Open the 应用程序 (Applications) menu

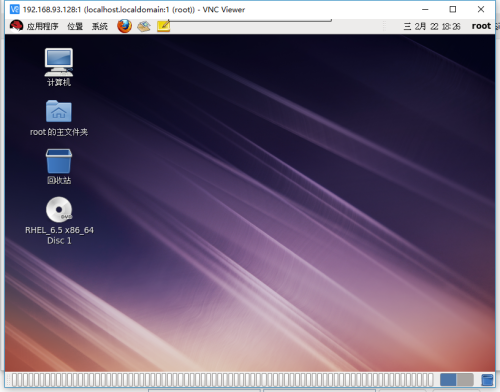(x=42, y=26)
